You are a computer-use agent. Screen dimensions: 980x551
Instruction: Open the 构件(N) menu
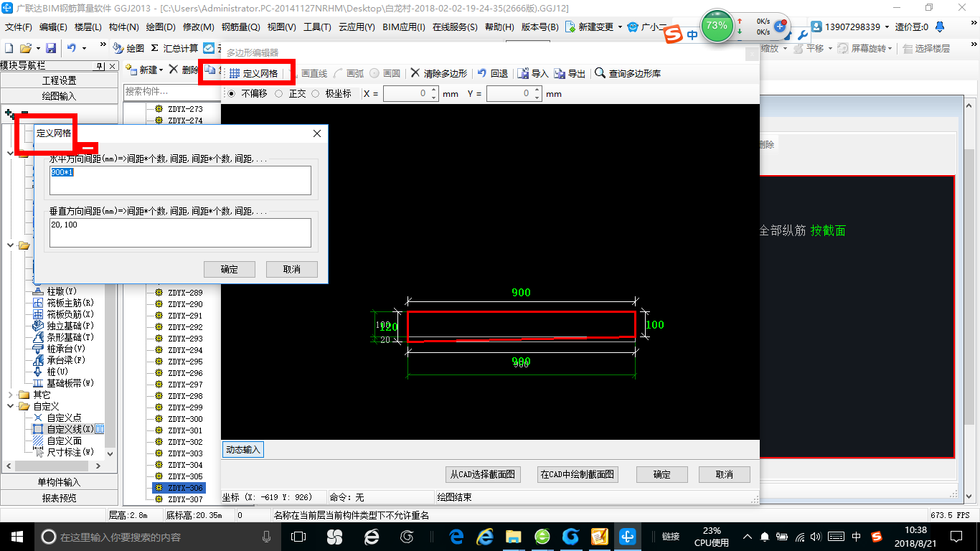[123, 27]
